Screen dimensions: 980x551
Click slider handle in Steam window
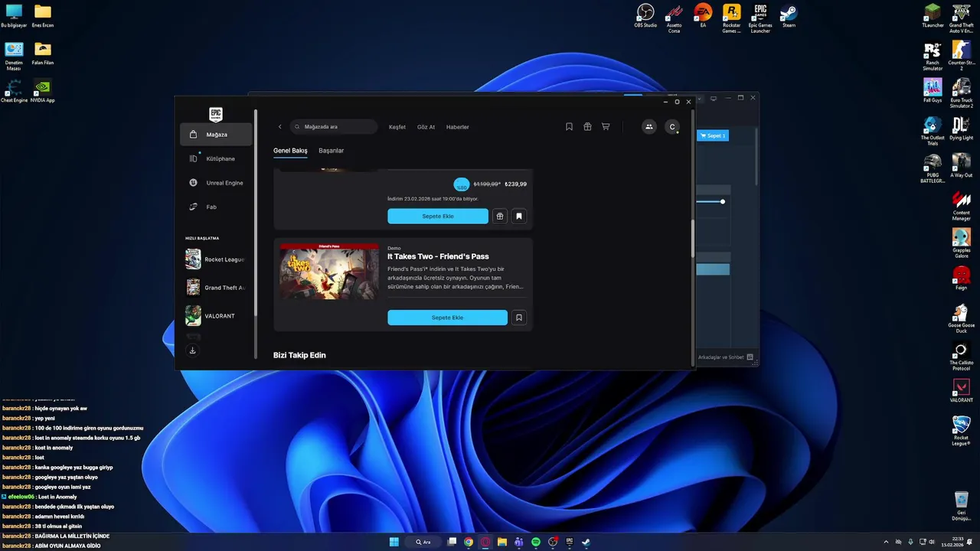pos(722,201)
